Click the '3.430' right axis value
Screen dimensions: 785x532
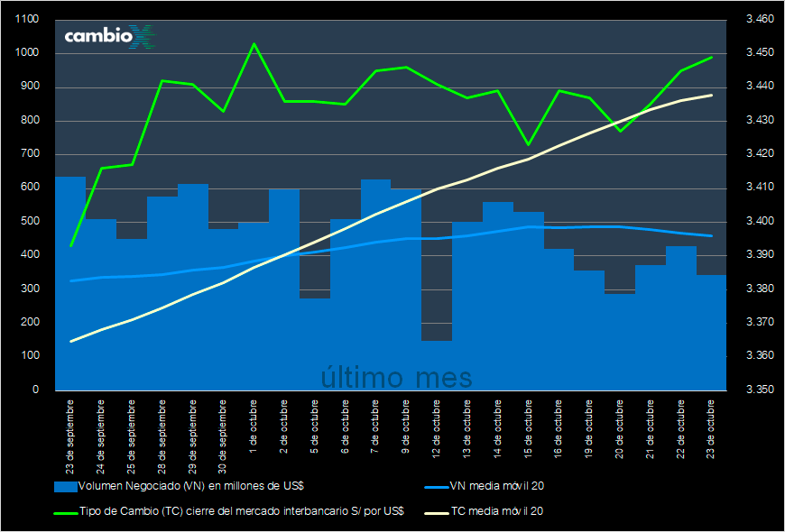pos(760,121)
